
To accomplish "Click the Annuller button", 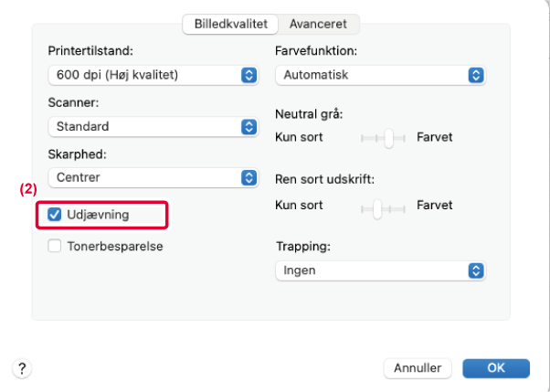I will point(417,367).
